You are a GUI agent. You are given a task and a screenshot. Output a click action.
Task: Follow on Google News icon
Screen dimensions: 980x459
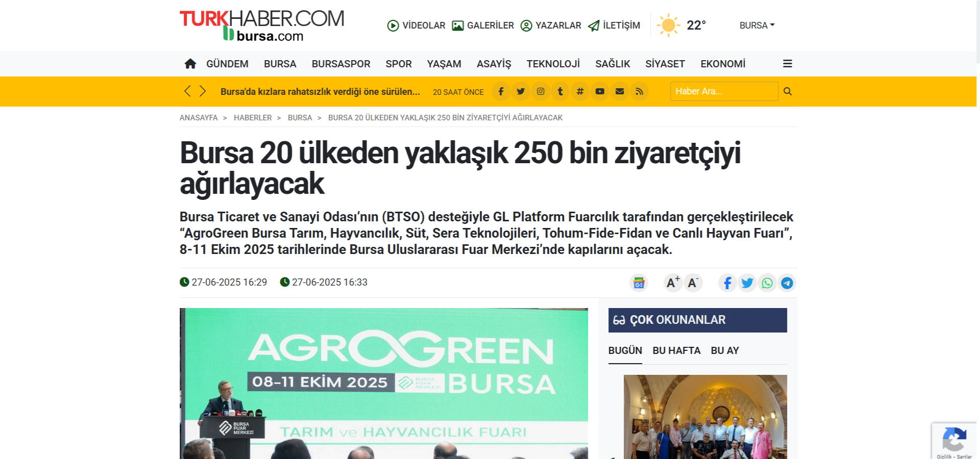click(x=639, y=283)
